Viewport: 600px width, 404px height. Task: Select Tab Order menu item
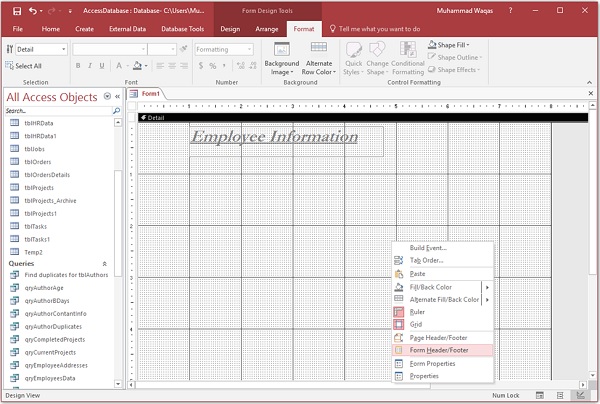(x=426, y=260)
